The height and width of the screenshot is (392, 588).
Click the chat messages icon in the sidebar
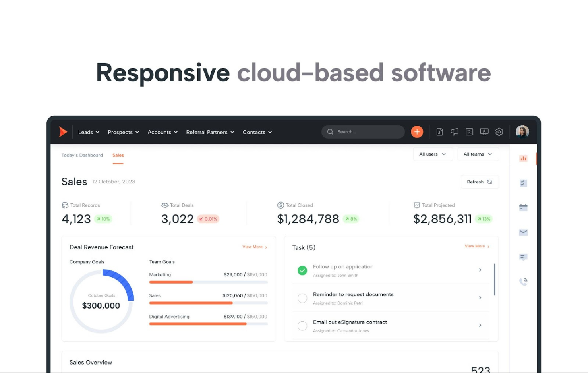(x=523, y=257)
